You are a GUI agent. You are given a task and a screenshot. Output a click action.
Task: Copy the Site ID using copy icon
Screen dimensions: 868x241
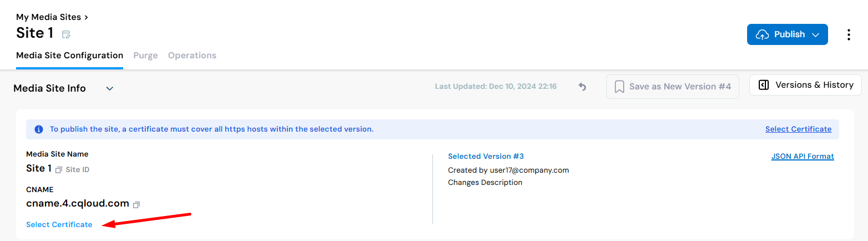(58, 170)
